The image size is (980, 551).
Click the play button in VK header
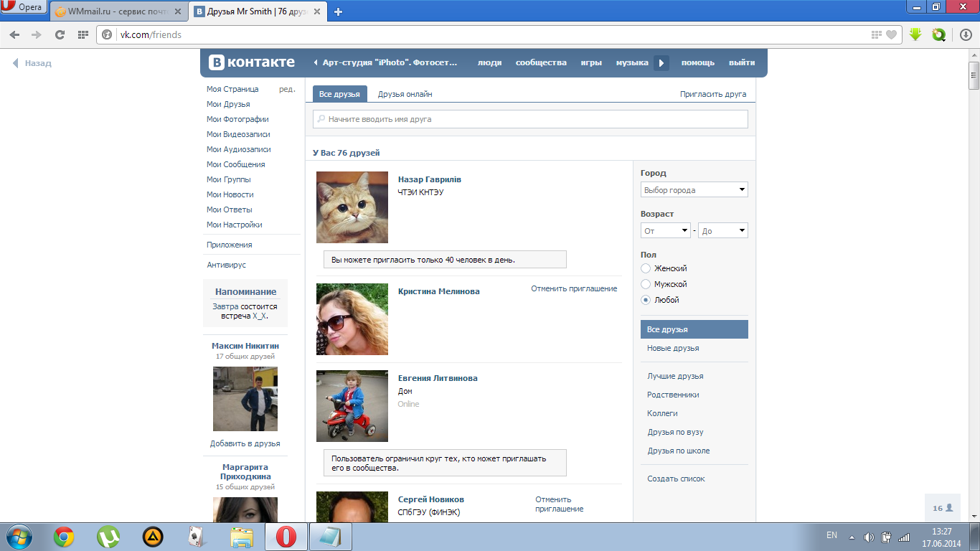662,63
